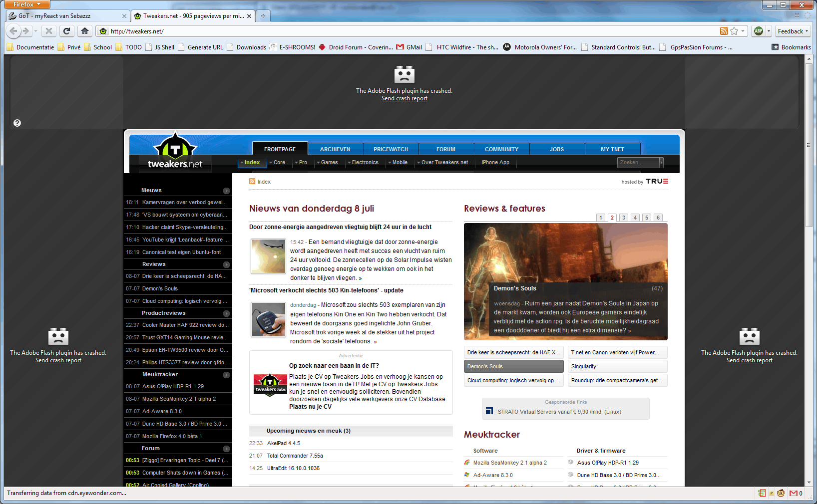817x504 pixels.
Task: Expand the Meuktracker sidebar section arrow
Action: coord(226,375)
